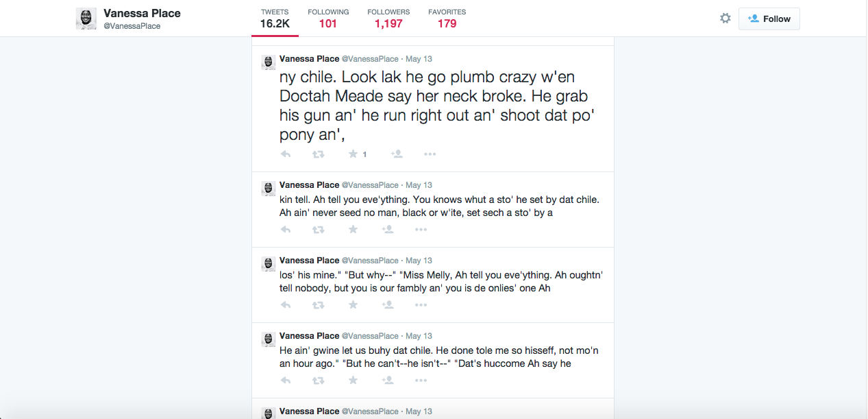868x419 pixels.
Task: Reply to the "los' his mine" tweet
Action: pyautogui.click(x=286, y=305)
